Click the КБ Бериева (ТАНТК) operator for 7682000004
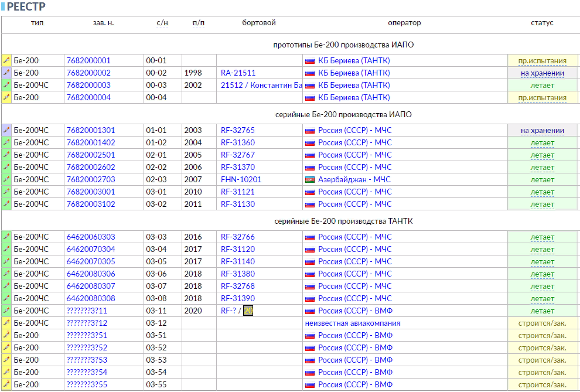The image size is (580, 392). (354, 98)
